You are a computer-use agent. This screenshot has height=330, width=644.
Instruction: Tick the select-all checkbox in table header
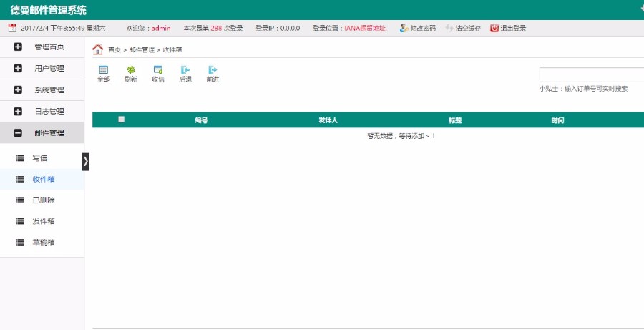pos(121,119)
